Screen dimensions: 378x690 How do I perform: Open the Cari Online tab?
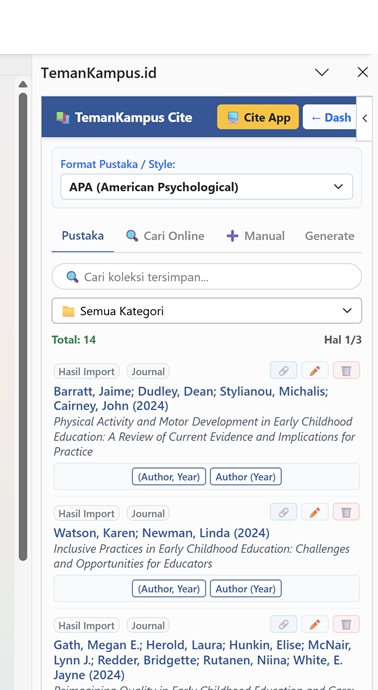point(165,236)
